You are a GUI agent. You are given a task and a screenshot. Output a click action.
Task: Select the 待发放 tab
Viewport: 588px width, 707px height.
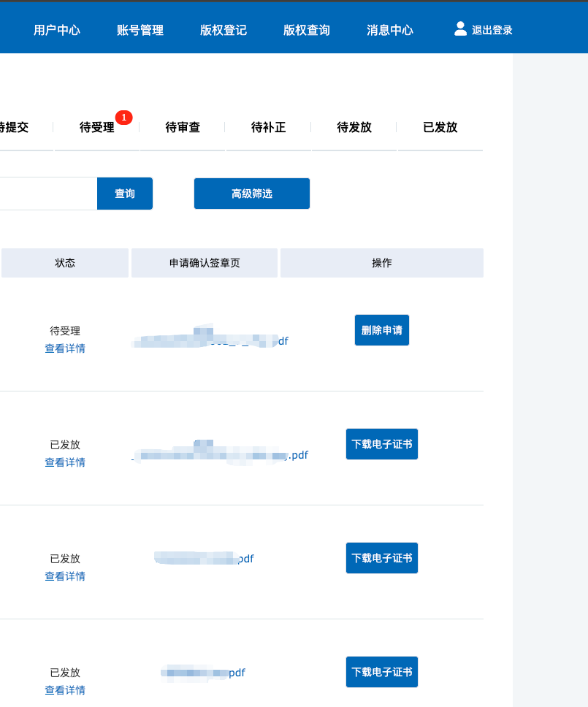coord(354,127)
